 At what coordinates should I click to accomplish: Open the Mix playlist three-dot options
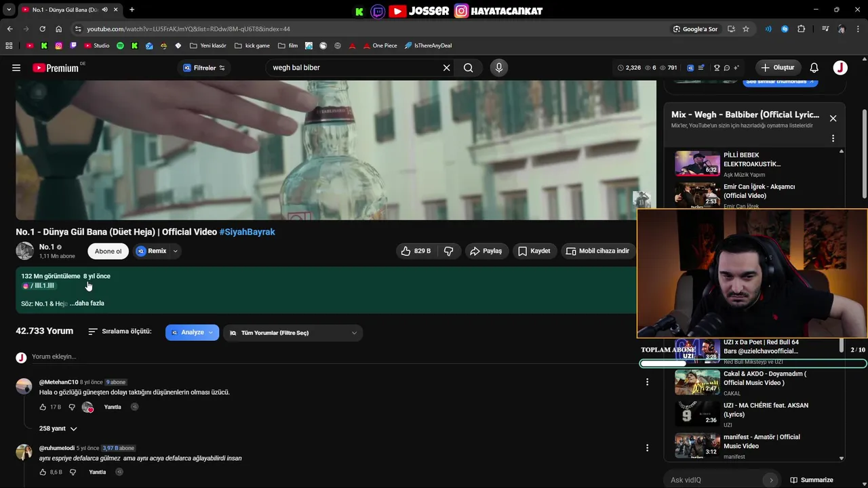pos(833,138)
